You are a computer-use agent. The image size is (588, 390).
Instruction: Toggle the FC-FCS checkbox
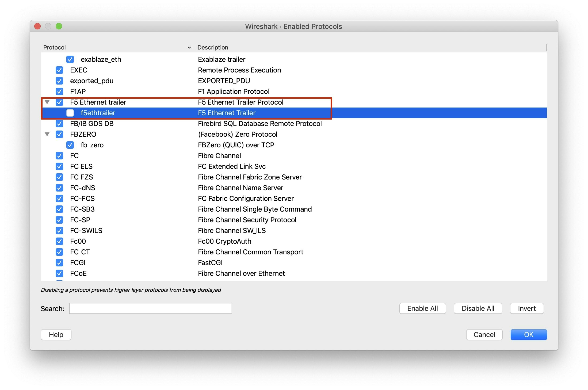click(x=59, y=198)
